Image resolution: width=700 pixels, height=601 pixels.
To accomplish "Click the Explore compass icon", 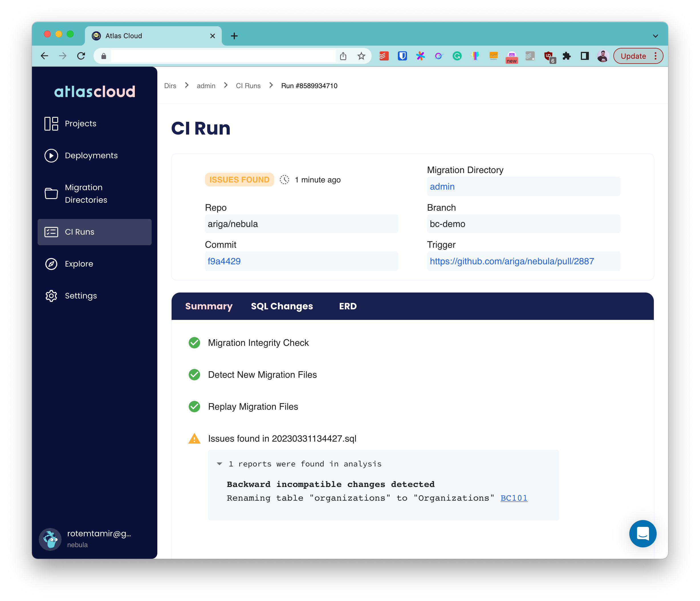I will (x=51, y=264).
